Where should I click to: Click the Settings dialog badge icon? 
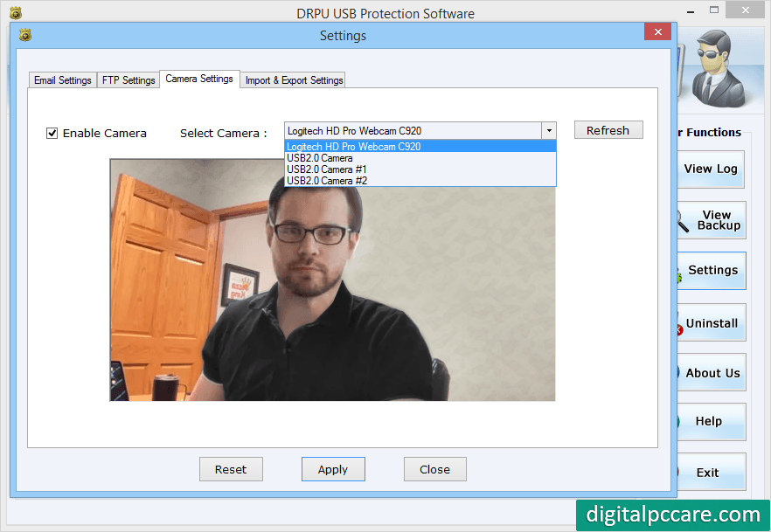[x=25, y=35]
